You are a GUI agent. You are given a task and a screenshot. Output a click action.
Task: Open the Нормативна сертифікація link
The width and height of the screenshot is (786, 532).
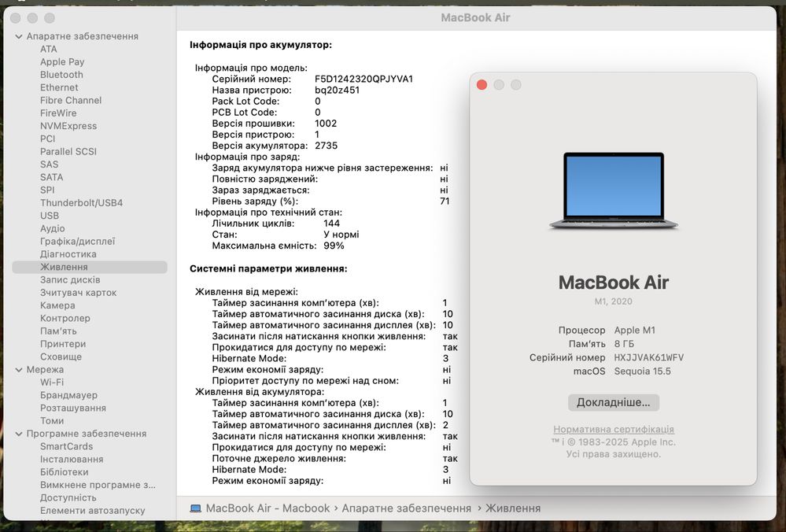(x=614, y=429)
